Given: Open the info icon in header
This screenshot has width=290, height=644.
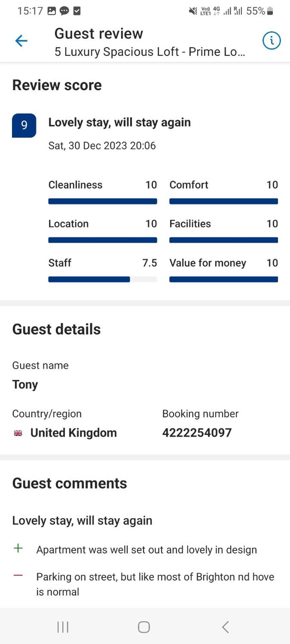Looking at the screenshot, I should point(271,41).
